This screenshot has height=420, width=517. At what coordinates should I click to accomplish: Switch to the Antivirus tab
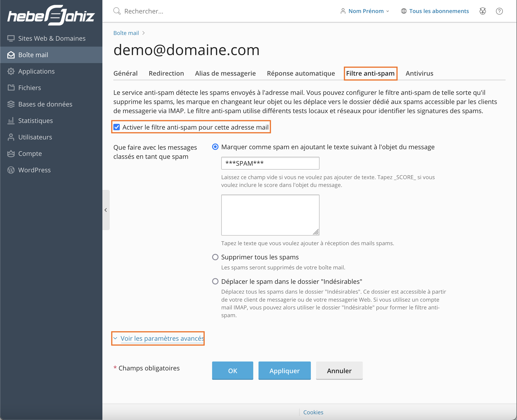419,73
